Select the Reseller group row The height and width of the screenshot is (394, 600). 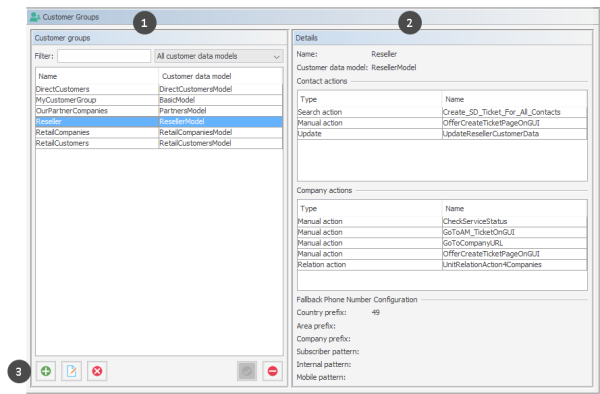(x=159, y=122)
